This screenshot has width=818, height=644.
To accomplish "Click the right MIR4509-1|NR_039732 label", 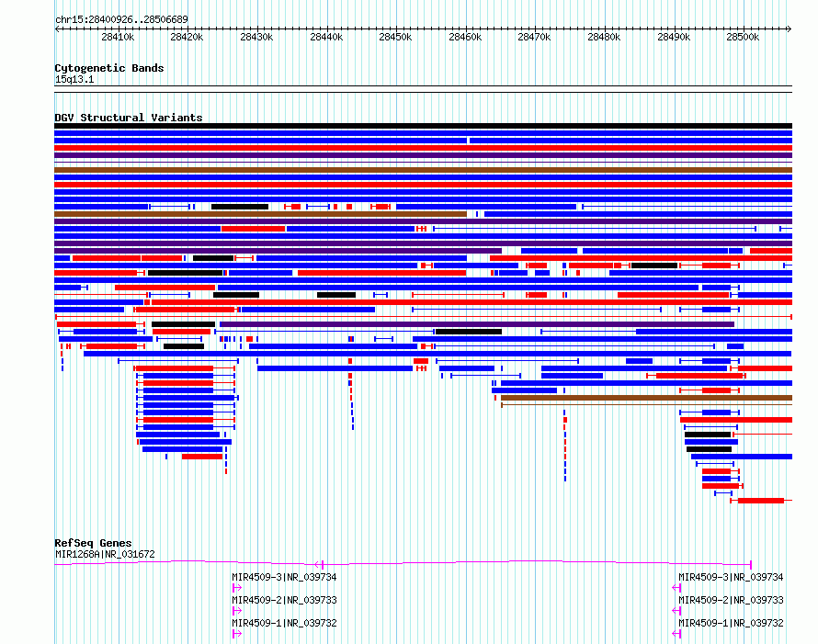I will click(731, 623).
